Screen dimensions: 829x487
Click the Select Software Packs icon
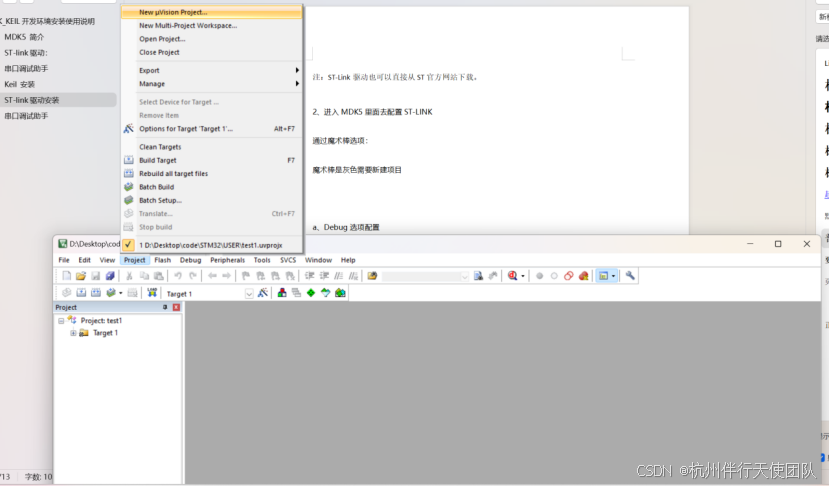326,293
